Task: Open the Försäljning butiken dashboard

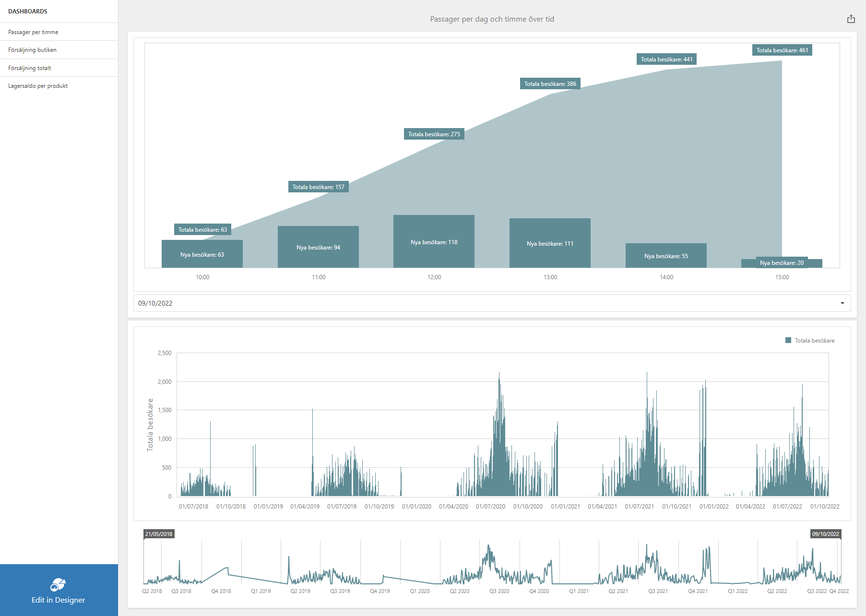Action: 32,50
